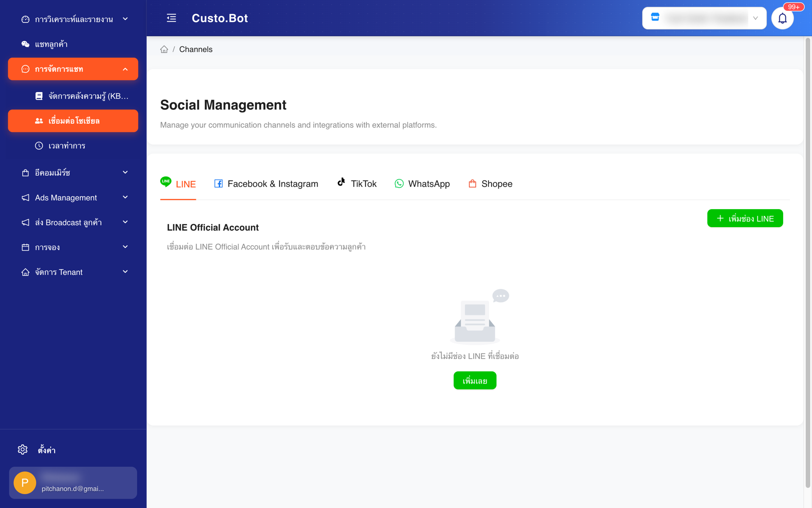Viewport: 812px width, 508px height.
Task: Switch to the LINE tab
Action: [178, 184]
